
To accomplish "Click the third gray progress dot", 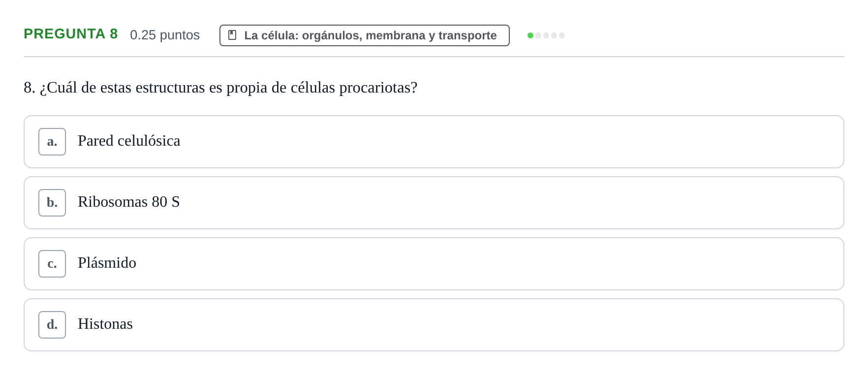I will click(x=546, y=35).
